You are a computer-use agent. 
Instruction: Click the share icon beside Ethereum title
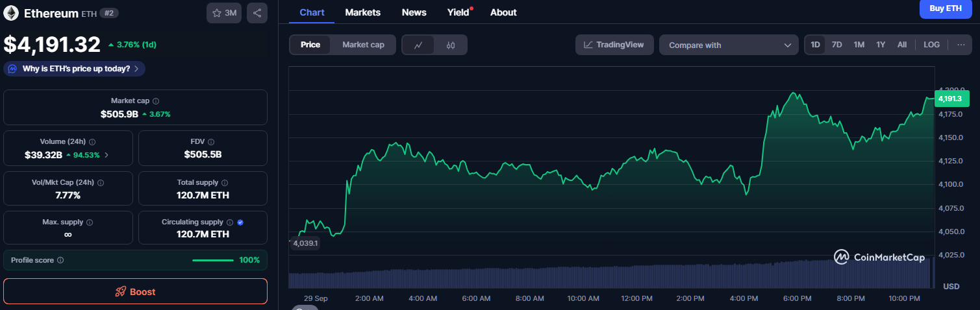tap(257, 13)
